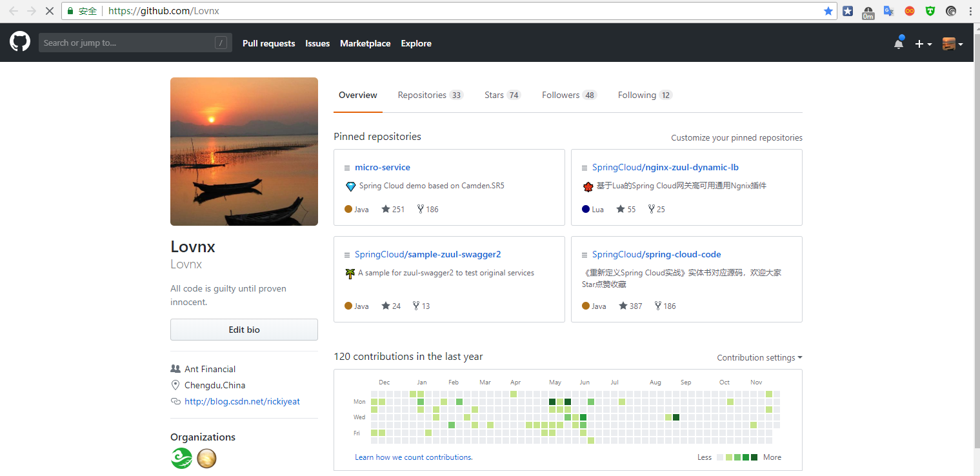980x476 pixels.
Task: Click the 120 contributions heading
Action: (408, 357)
